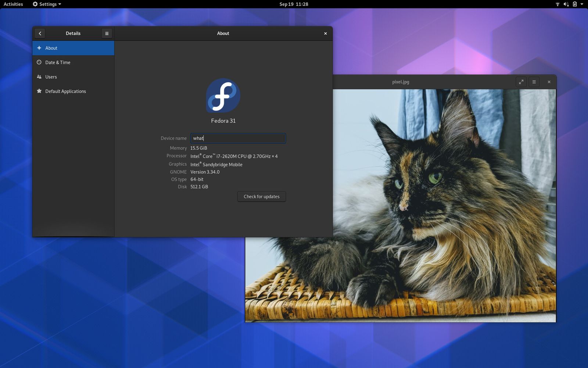Click the clock showing Sep 19 11:28
The height and width of the screenshot is (368, 588).
[294, 4]
